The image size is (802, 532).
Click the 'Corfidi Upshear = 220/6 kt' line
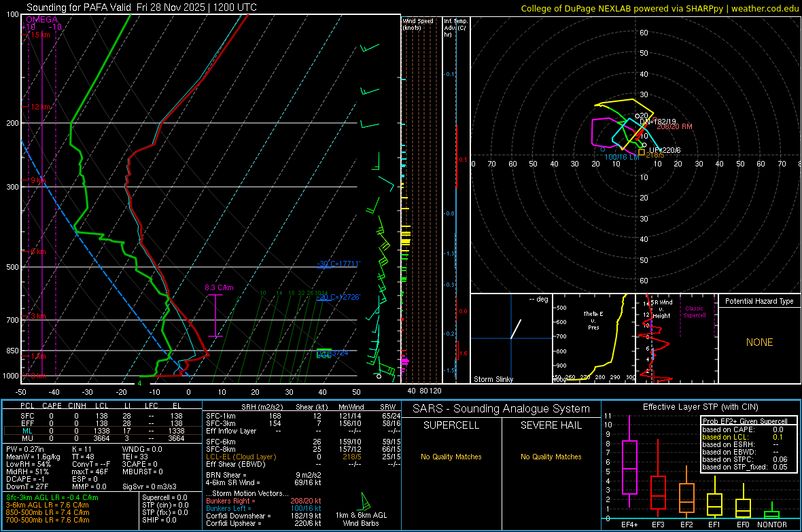coord(264,523)
